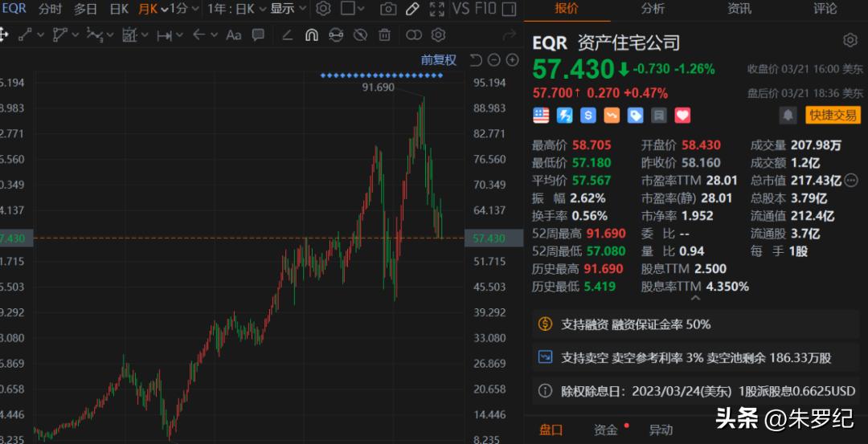This screenshot has height=444, width=868.
Task: Toggle the price alert bell
Action: (x=788, y=115)
